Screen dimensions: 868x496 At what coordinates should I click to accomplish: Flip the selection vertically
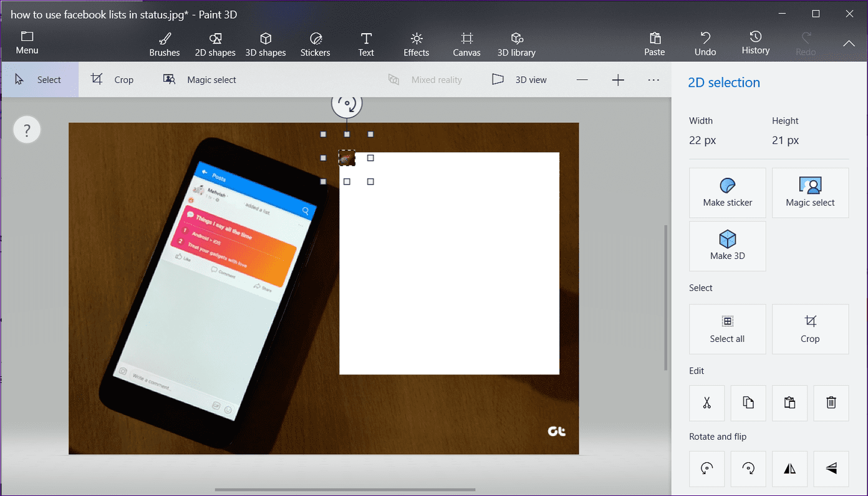[x=831, y=469]
